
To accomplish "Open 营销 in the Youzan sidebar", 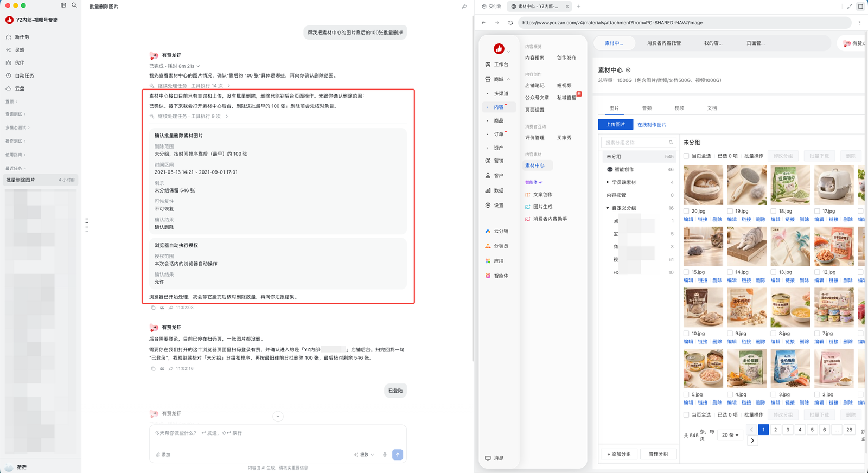I will point(495,161).
